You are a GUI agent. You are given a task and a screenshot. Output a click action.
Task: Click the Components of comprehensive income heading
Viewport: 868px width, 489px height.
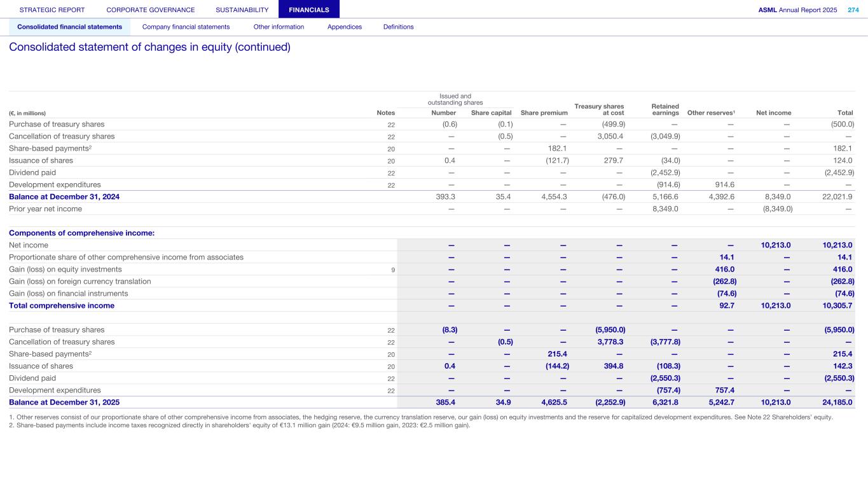pos(81,233)
